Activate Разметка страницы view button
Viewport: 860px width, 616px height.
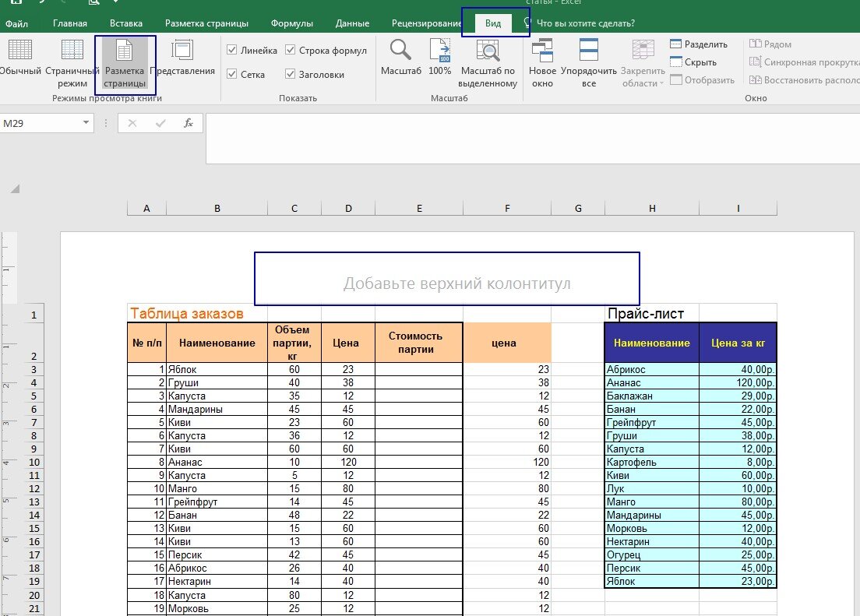(125, 64)
